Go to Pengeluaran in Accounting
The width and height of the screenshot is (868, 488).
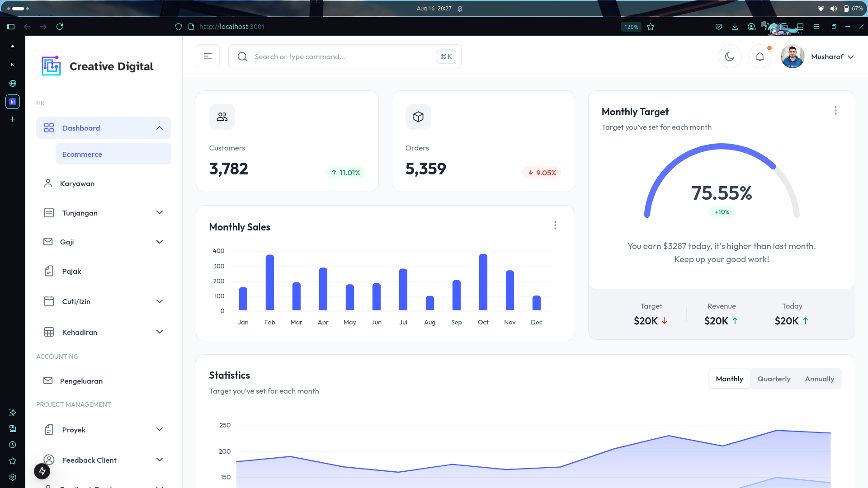(81, 381)
